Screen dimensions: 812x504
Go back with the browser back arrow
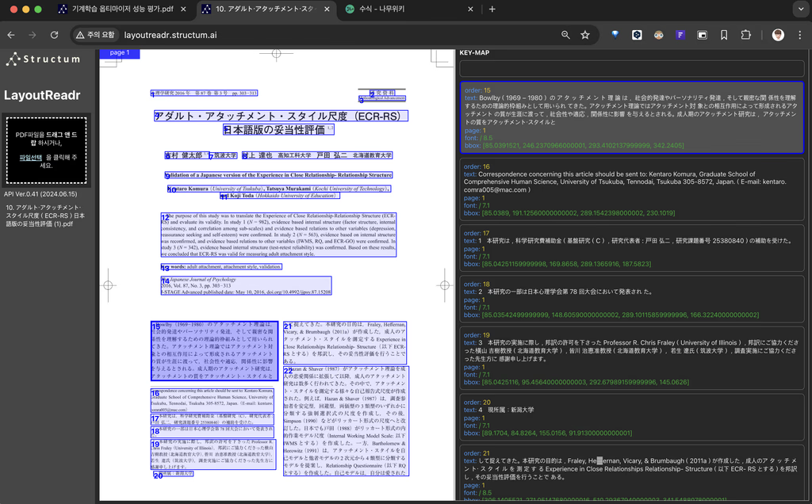(11, 35)
